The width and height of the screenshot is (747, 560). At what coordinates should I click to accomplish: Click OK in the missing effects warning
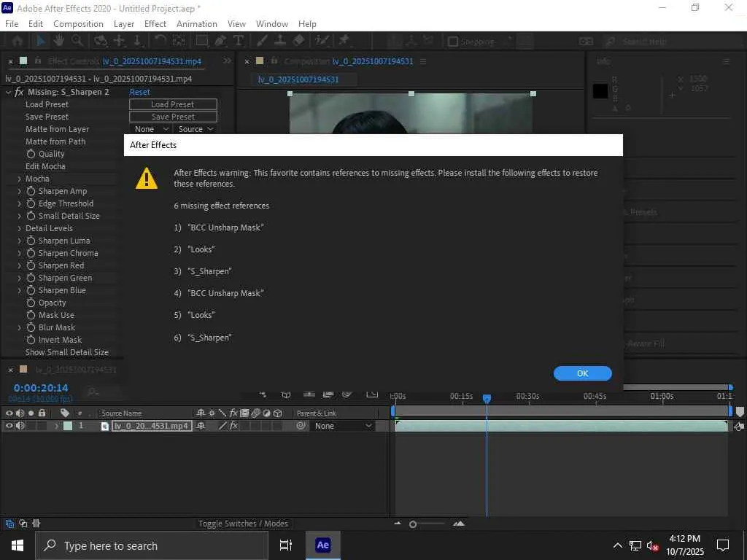(582, 373)
